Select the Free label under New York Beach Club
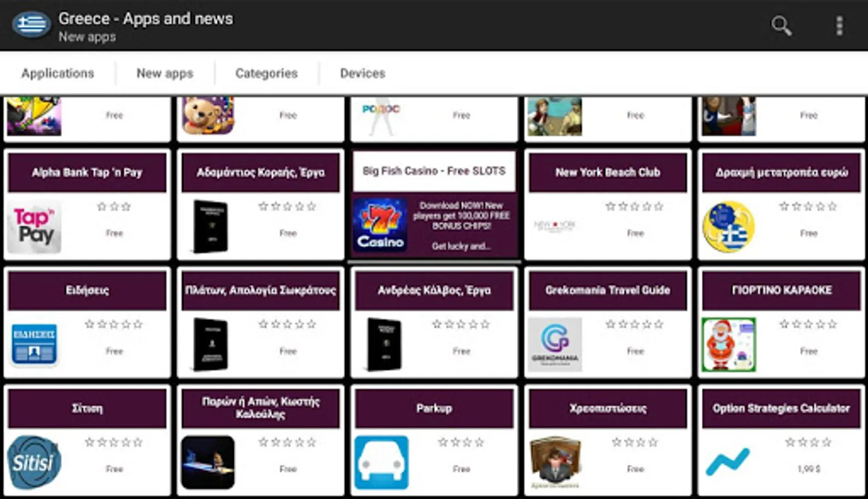Image resolution: width=868 pixels, height=499 pixels. (x=635, y=233)
